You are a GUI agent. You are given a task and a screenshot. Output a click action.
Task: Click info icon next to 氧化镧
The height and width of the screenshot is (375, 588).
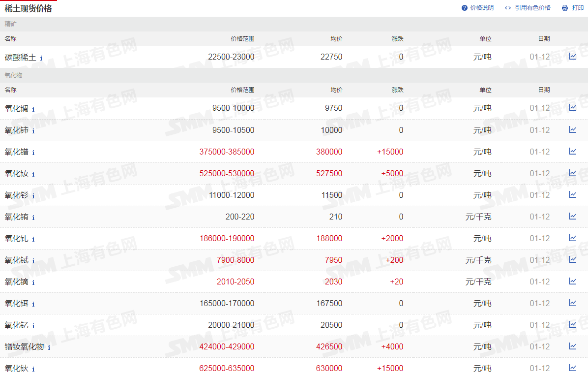(33, 109)
